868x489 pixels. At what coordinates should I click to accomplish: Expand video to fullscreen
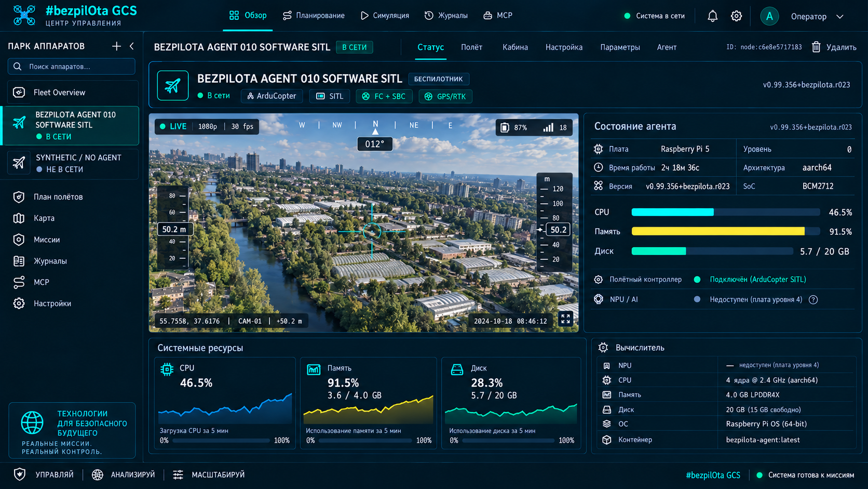click(x=565, y=319)
